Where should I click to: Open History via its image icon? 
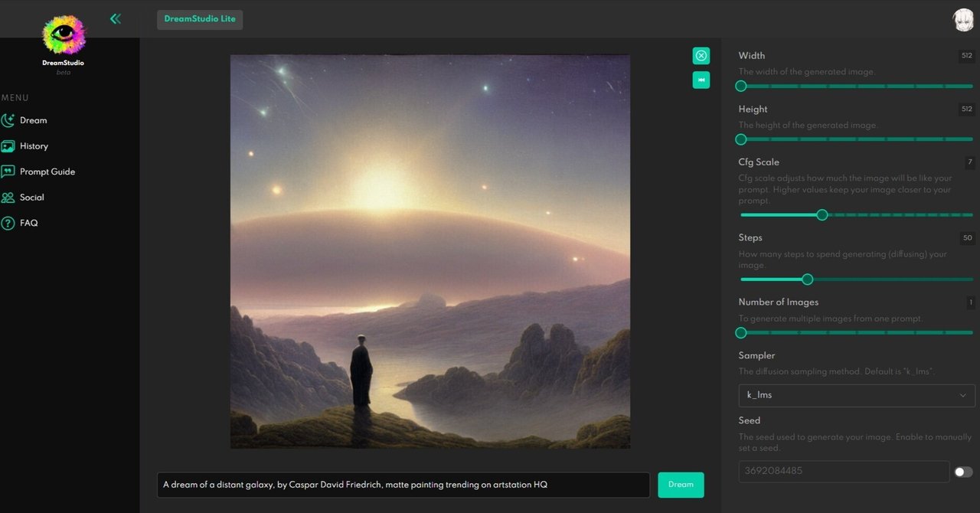click(8, 146)
